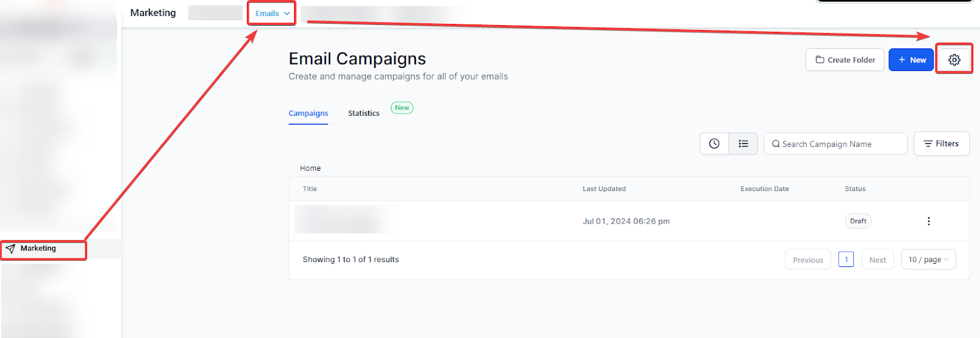
Task: Click the Marketing paper plane icon
Action: 10,249
